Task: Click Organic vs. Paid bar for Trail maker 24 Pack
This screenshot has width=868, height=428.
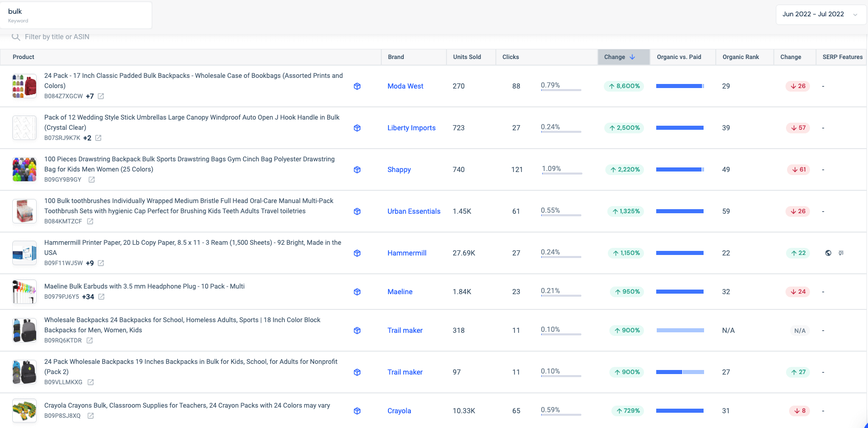Action: coord(680,372)
